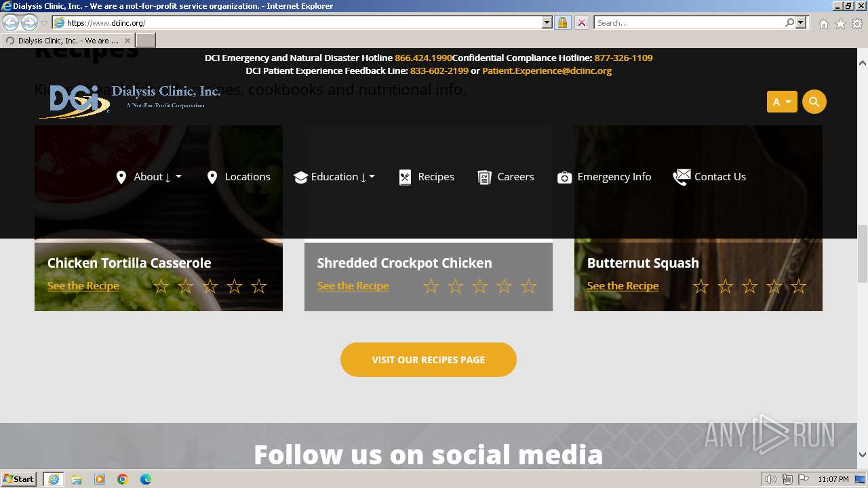Open See the Recipe for Butternut Squash
Image resolution: width=868 pixels, height=488 pixels.
point(623,286)
